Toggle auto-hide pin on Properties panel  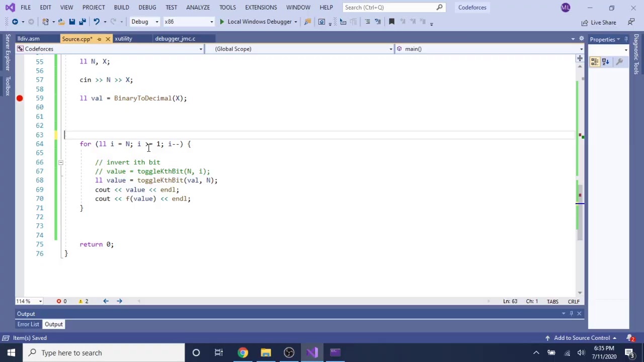[626, 39]
